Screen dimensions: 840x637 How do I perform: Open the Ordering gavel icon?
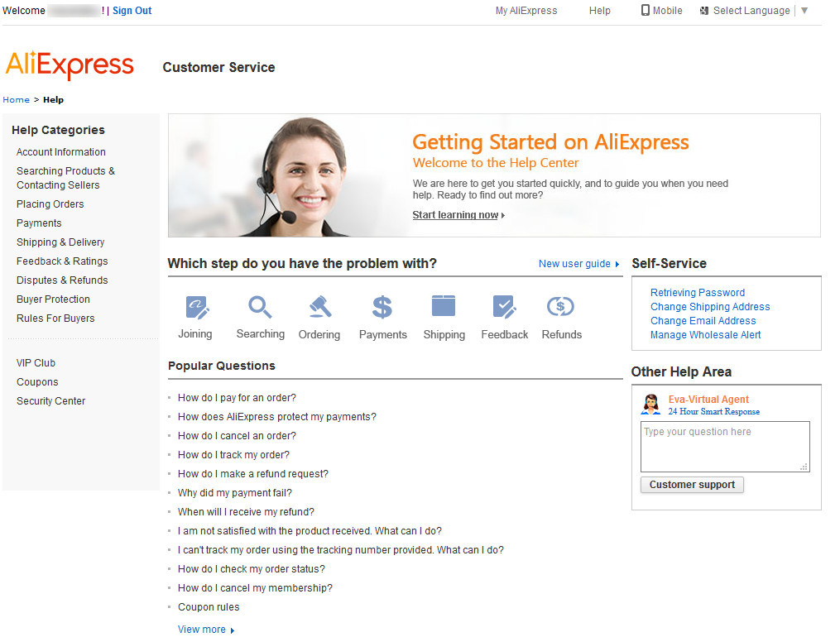click(319, 308)
